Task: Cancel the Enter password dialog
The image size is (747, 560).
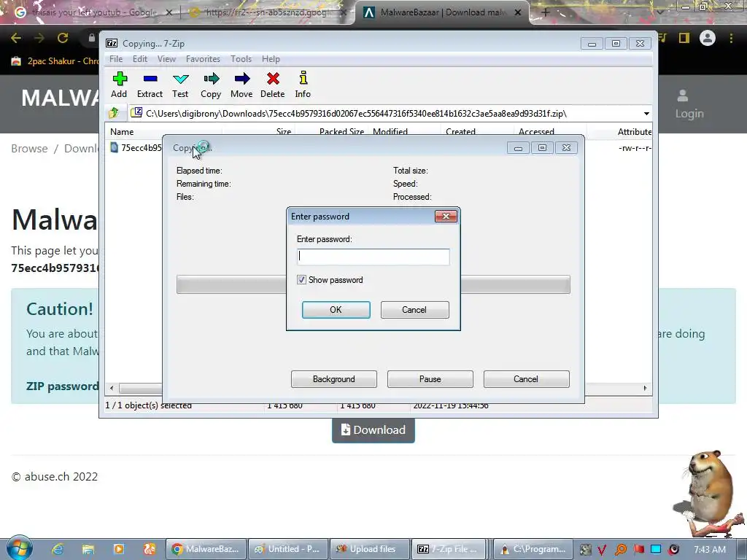Action: [x=414, y=309]
